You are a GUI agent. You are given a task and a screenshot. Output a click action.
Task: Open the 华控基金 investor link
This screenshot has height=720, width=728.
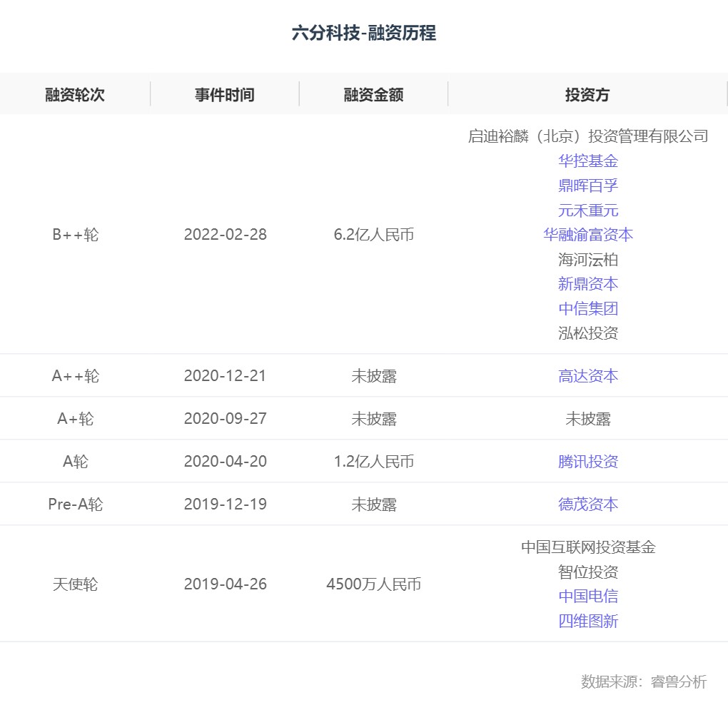(x=588, y=161)
